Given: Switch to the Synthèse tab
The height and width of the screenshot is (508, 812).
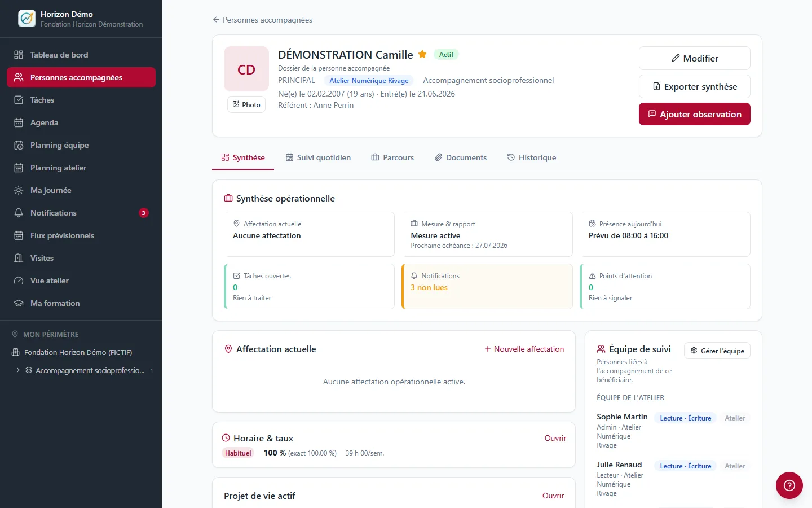Looking at the screenshot, I should (x=243, y=157).
